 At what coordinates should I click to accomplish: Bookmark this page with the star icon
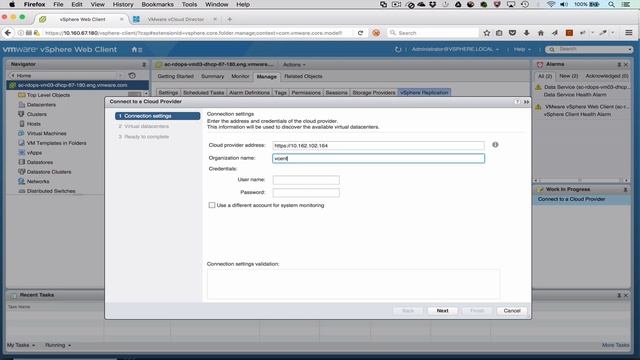coord(487,33)
